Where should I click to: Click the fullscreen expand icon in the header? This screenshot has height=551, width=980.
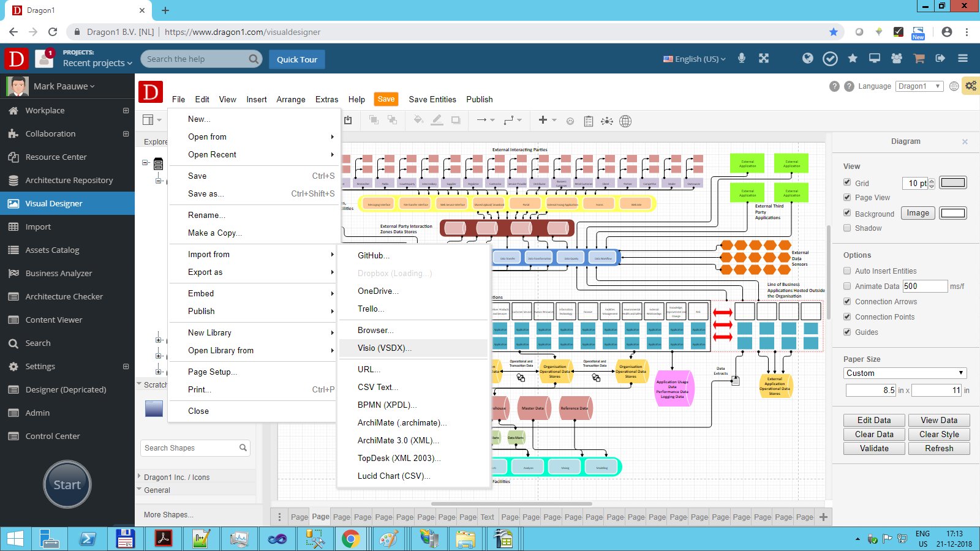763,58
